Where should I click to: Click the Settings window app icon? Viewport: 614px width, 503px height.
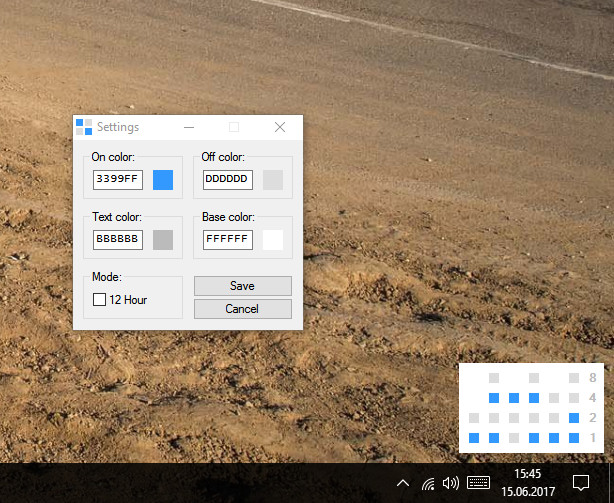[x=84, y=127]
